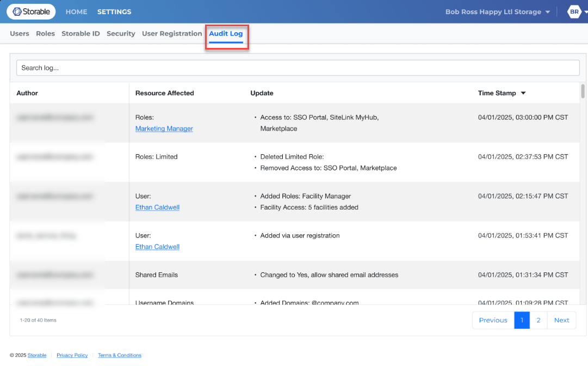Click timestamp 04/01/2025, 01:53:41 PM CST
The width and height of the screenshot is (588, 366).
(x=523, y=235)
